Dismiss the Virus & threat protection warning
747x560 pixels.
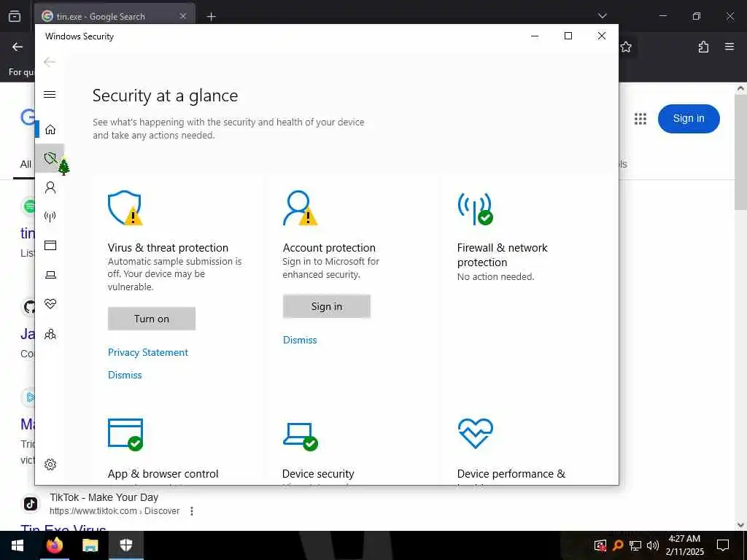[125, 375]
